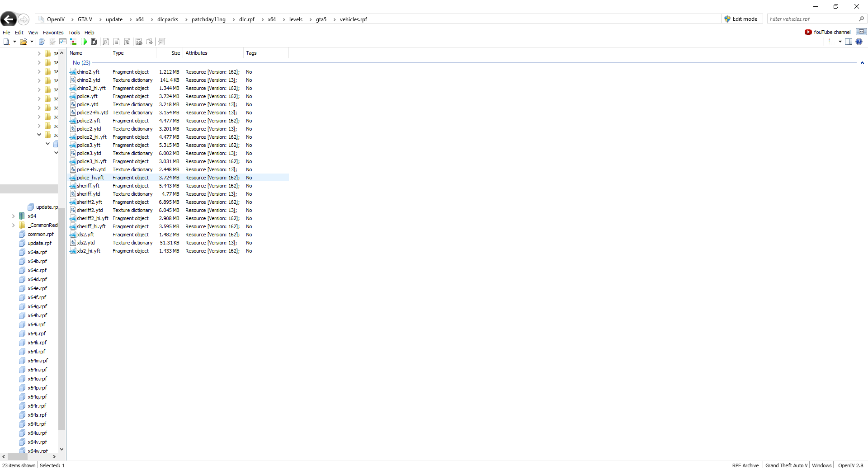This screenshot has height=470, width=868.
Task: Sort by the Type column header
Action: pyautogui.click(x=133, y=53)
